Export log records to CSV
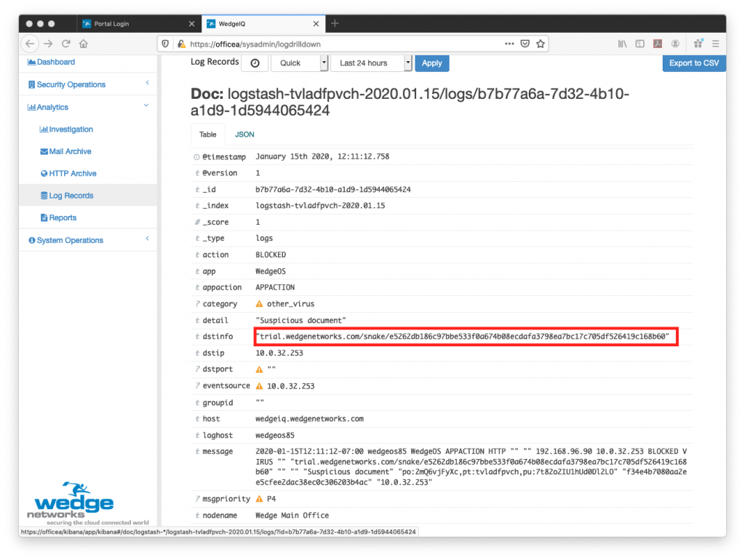Viewport: 745px width, 560px height. point(693,63)
